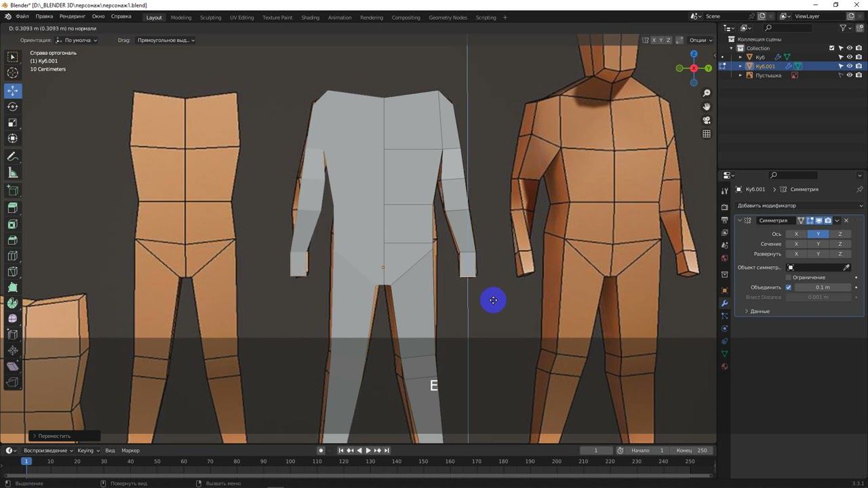Switch perspective/orthographic grid icon
The width and height of the screenshot is (868, 488).
[x=707, y=134]
